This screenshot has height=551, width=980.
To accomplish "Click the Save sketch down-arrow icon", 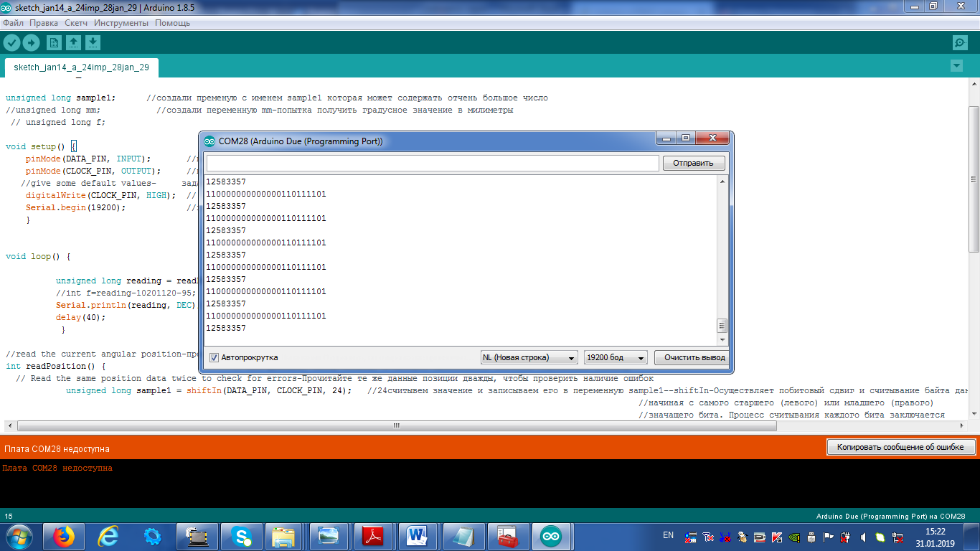I will click(93, 42).
